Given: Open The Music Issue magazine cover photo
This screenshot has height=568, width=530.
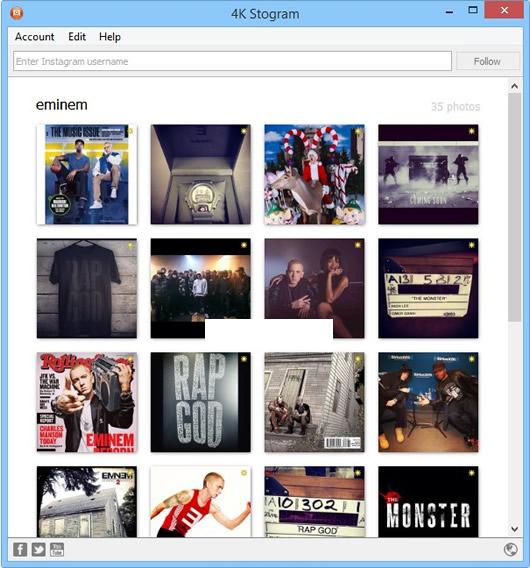Looking at the screenshot, I should 87,174.
